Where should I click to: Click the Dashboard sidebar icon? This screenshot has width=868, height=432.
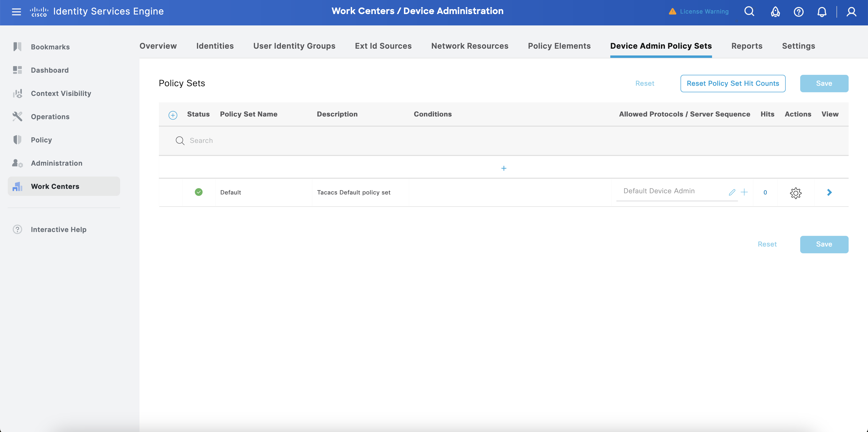(x=17, y=70)
